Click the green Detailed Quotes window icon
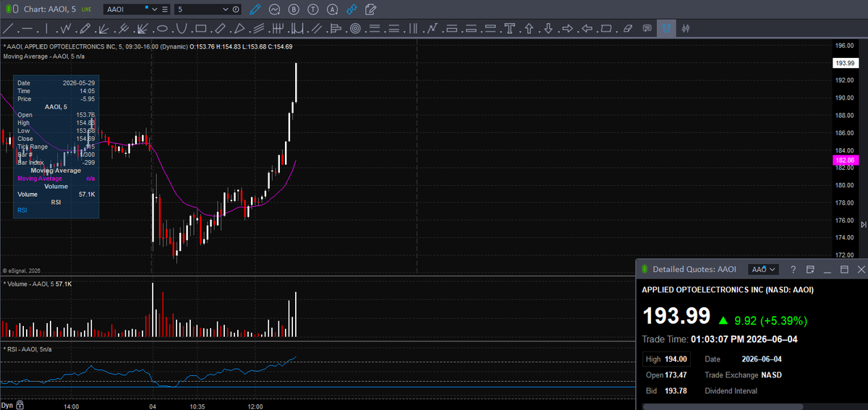868x410 pixels. click(x=644, y=269)
